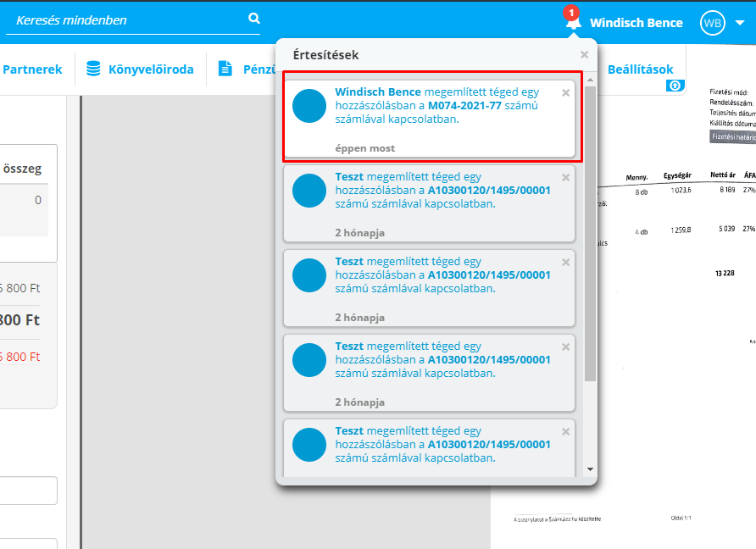Click the search magnifier icon

(x=254, y=19)
